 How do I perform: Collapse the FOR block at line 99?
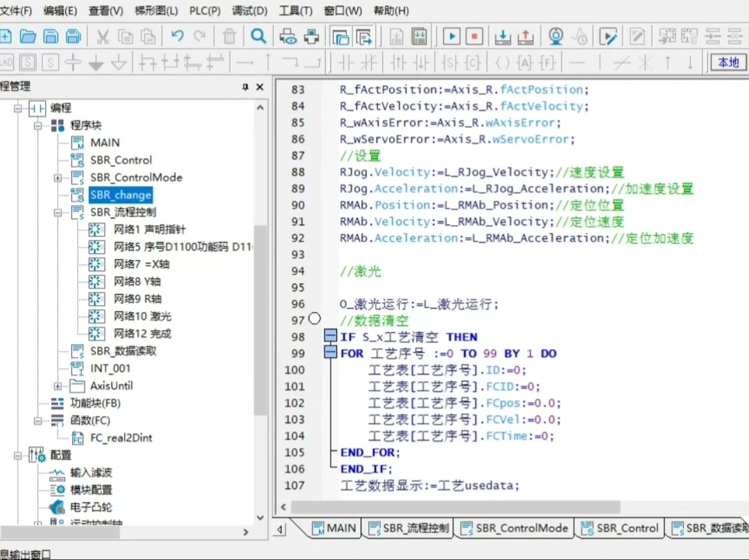coord(330,353)
